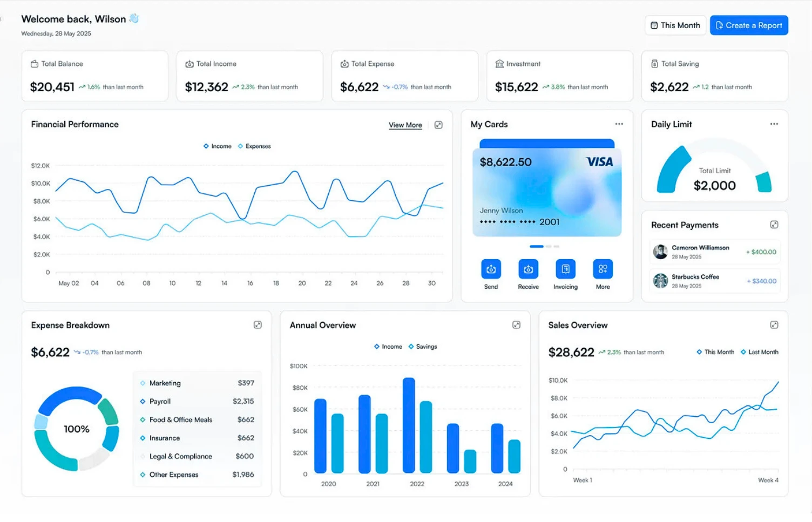Open the My Cards options menu
The height and width of the screenshot is (522, 812).
(x=619, y=124)
